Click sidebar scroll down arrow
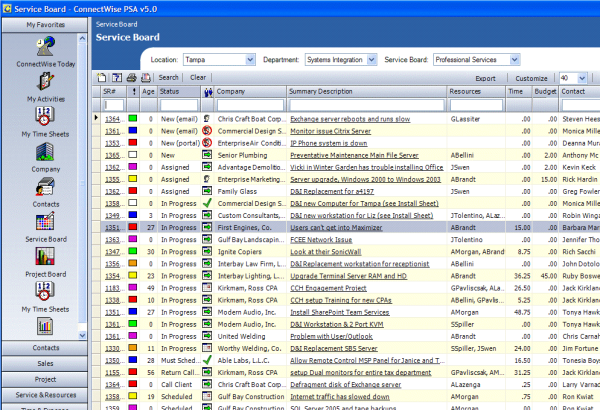The image size is (600, 410). pyautogui.click(x=82, y=335)
